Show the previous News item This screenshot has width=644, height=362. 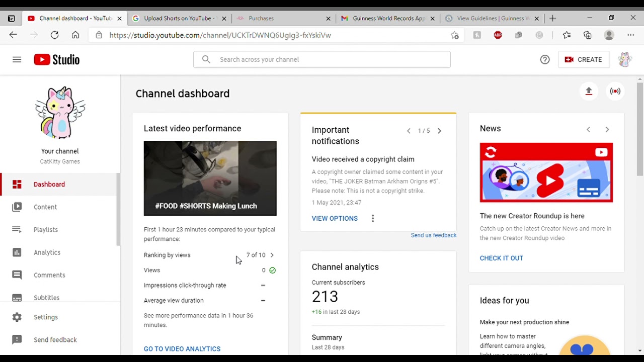(588, 129)
